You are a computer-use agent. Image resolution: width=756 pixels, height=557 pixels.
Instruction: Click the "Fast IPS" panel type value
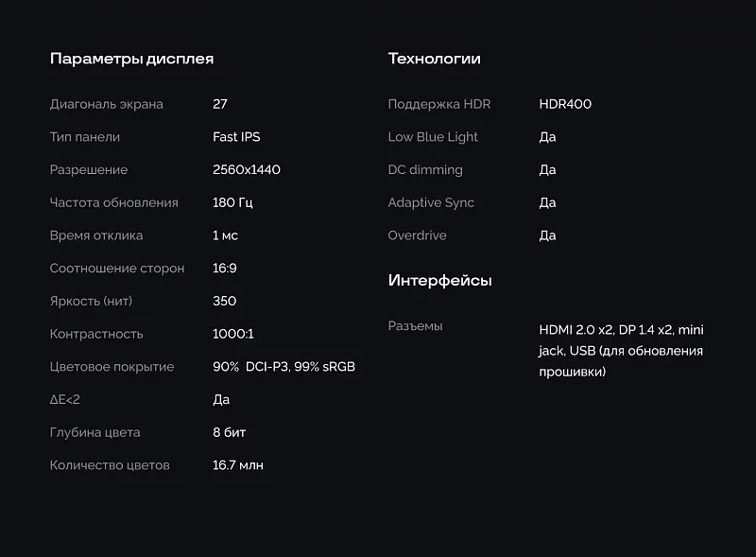point(236,137)
